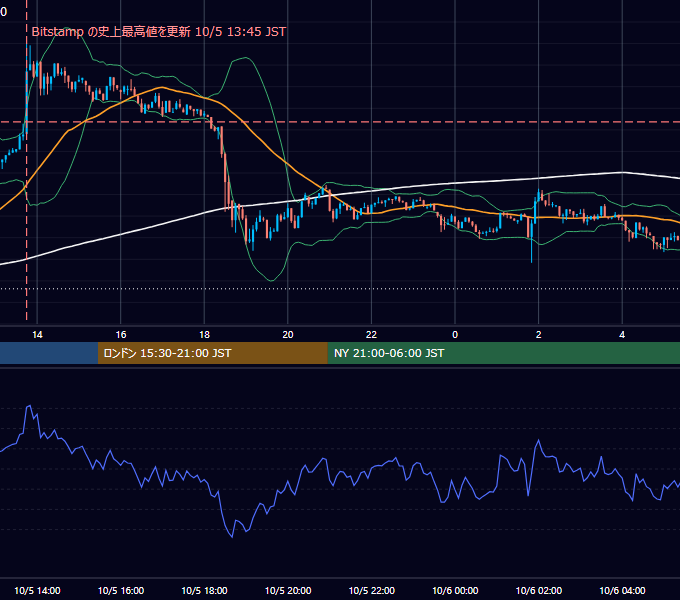Click the 10/6 00:00 label on lower axis
The image size is (680, 600).
click(455, 590)
